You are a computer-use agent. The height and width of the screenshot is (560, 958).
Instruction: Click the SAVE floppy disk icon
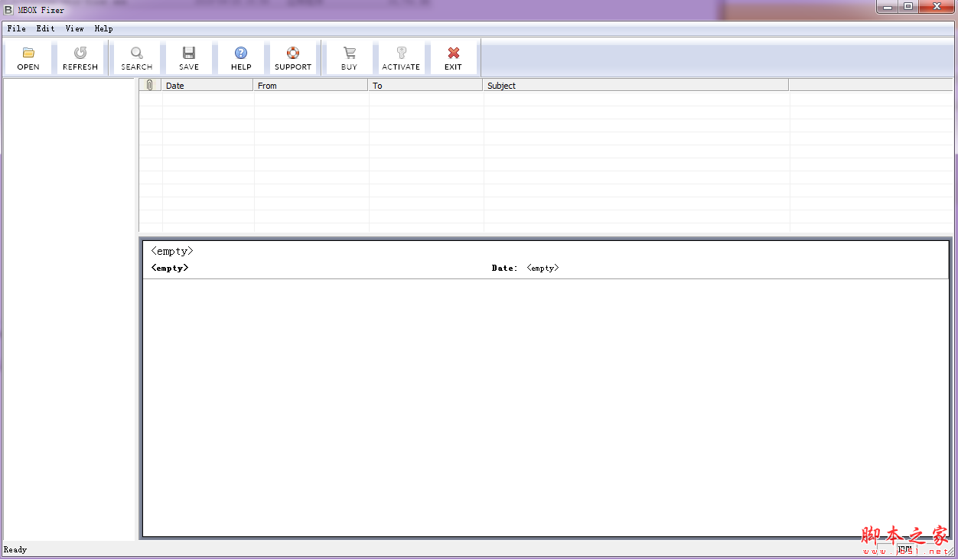click(x=189, y=58)
